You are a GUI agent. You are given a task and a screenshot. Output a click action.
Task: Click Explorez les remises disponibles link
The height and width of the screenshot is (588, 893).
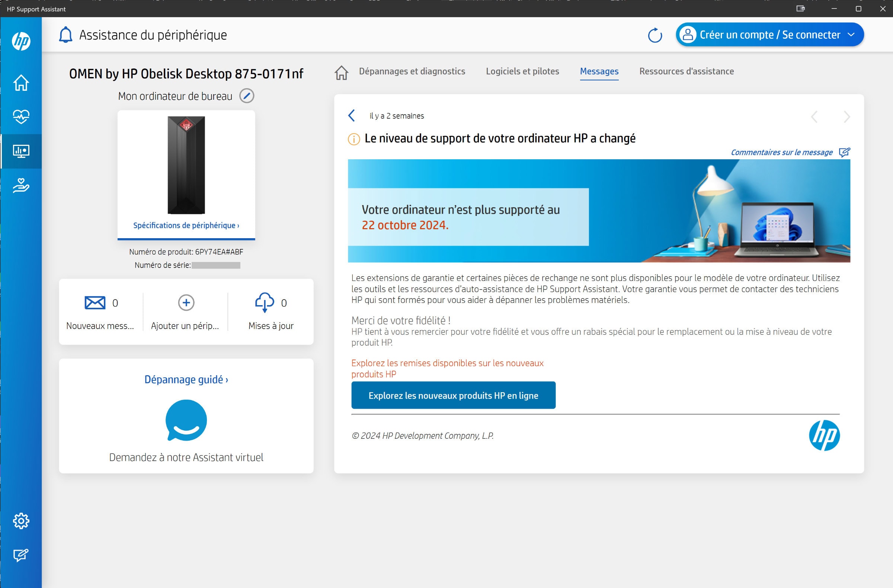(x=447, y=368)
